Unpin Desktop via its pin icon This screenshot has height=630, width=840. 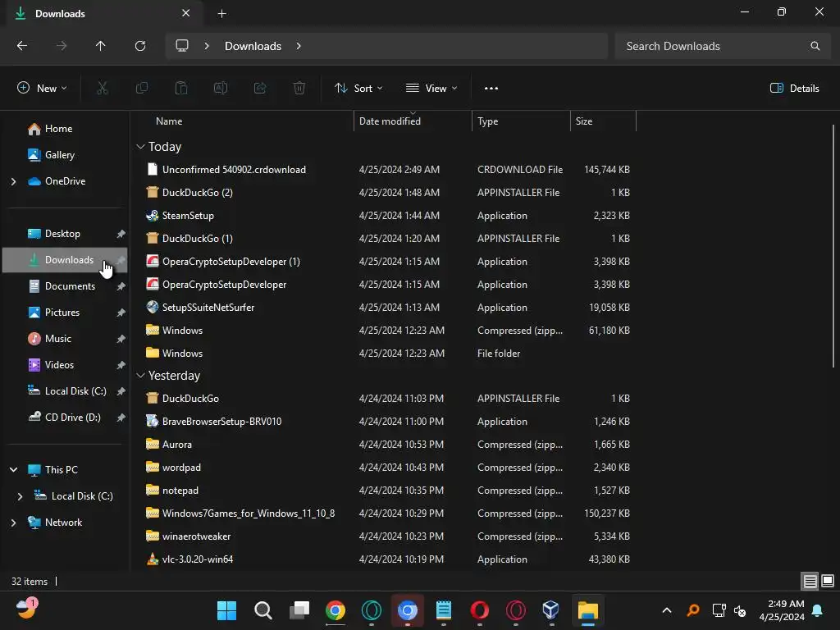(x=121, y=234)
